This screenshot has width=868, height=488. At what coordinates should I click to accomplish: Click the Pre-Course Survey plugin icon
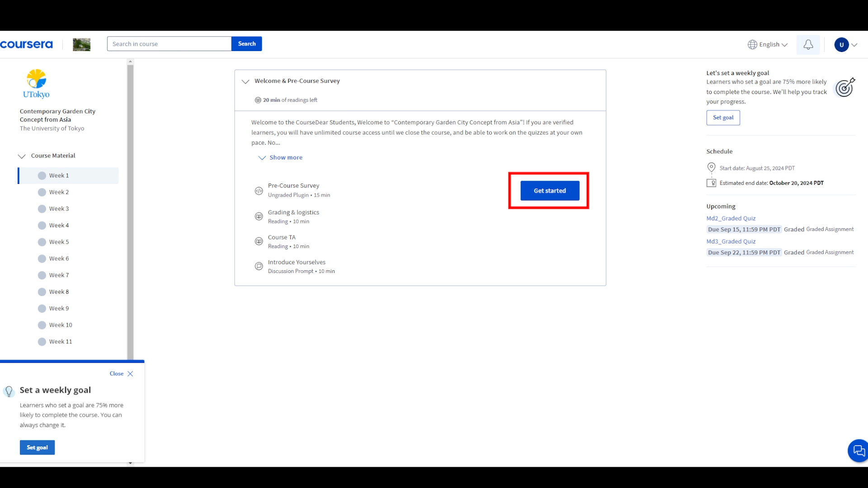[259, 190]
